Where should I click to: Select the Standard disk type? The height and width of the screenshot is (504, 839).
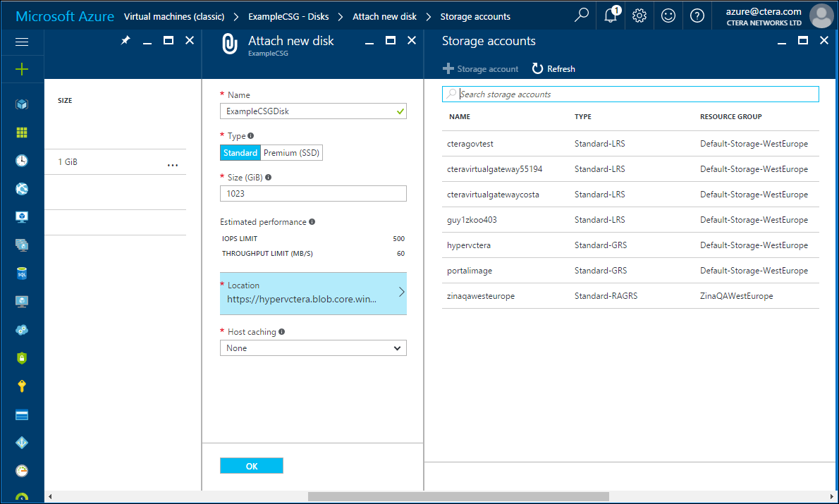240,152
